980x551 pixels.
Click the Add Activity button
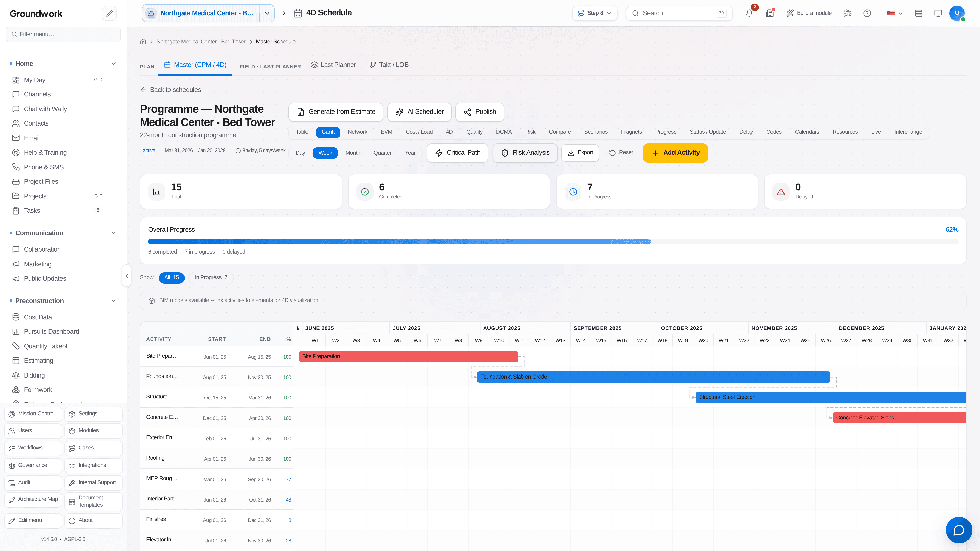tap(675, 153)
